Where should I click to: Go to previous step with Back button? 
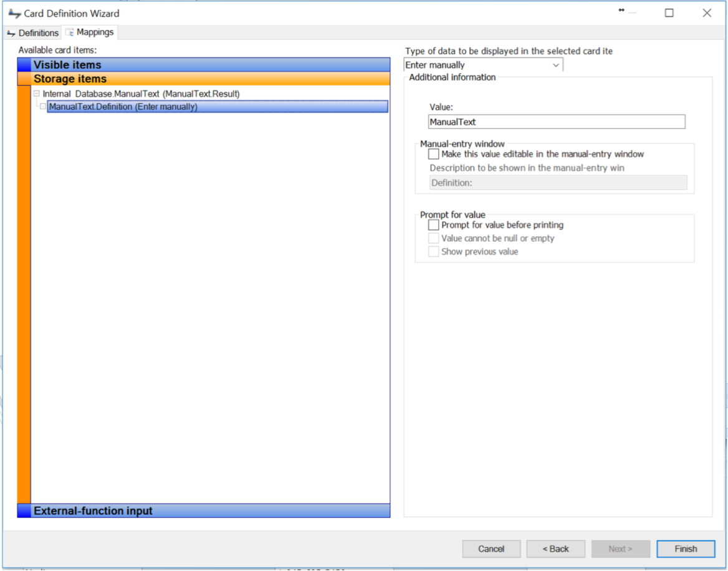555,549
